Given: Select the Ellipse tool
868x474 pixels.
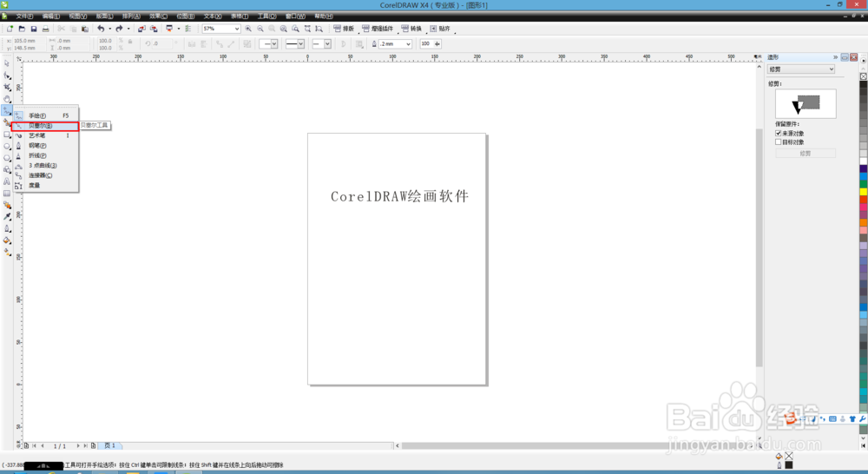Looking at the screenshot, I should coord(7,146).
